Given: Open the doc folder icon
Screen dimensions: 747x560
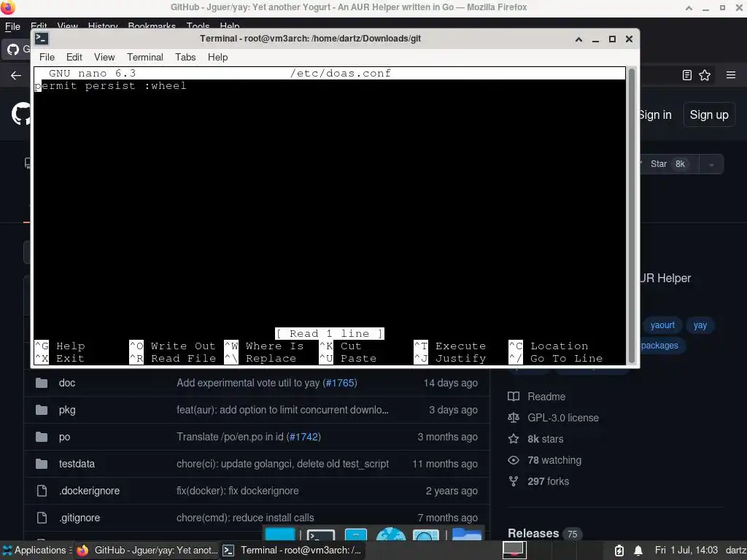Looking at the screenshot, I should click(x=42, y=383).
